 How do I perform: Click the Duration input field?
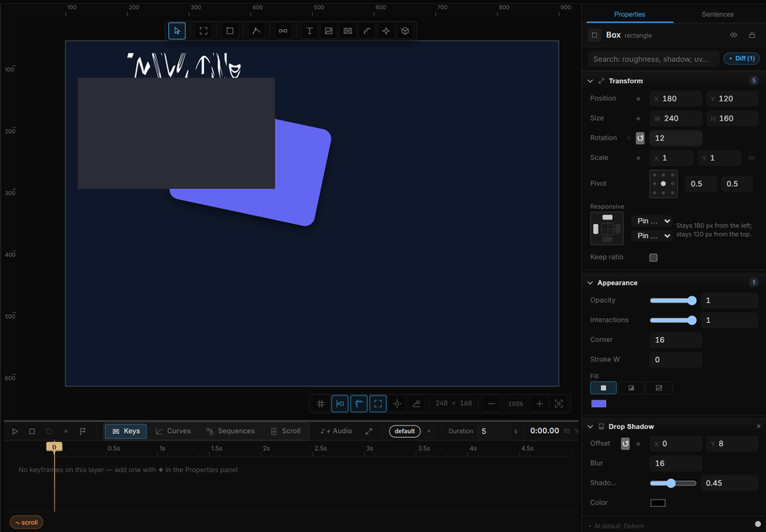click(494, 431)
